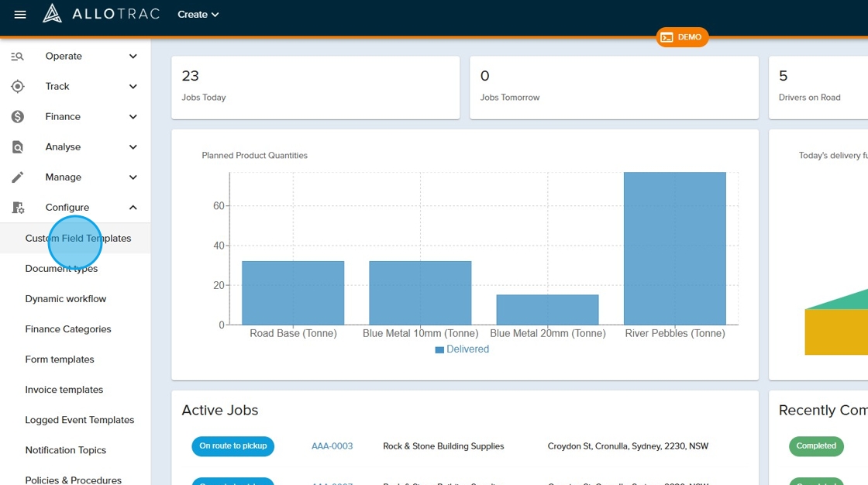The height and width of the screenshot is (485, 868).
Task: Click the hamburger menu icon
Action: click(20, 15)
